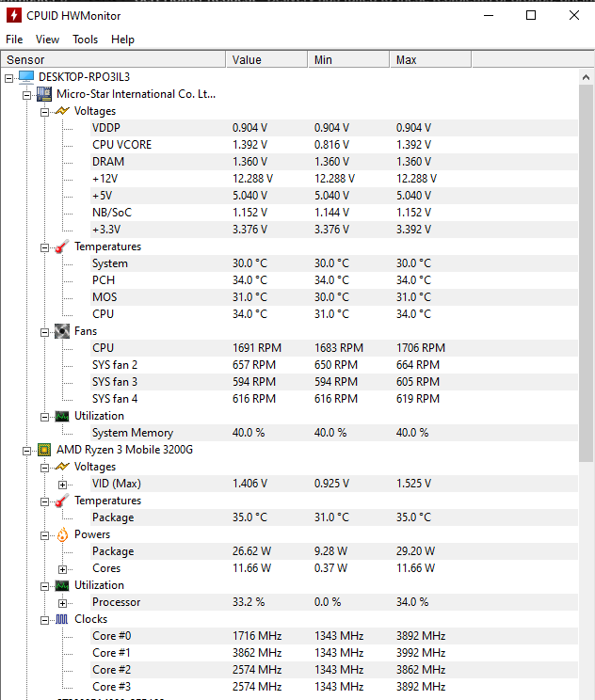Collapse the Micro-Star International node
This screenshot has height=700, width=595.
pos(26,96)
